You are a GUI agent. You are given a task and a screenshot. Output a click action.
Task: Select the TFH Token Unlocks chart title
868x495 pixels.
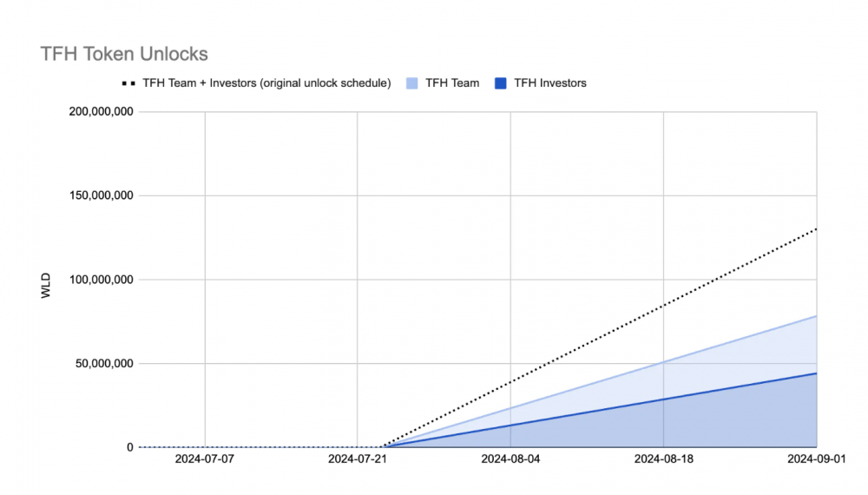click(x=124, y=54)
